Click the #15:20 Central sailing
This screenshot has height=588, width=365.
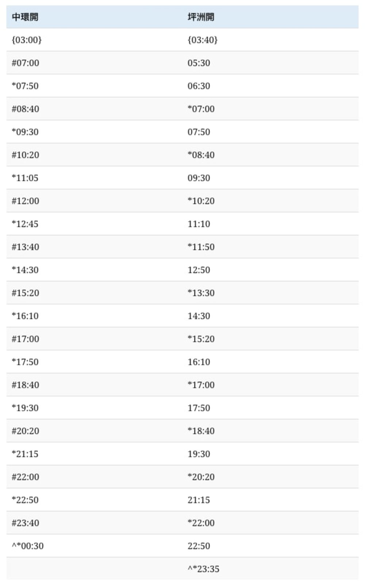point(25,293)
